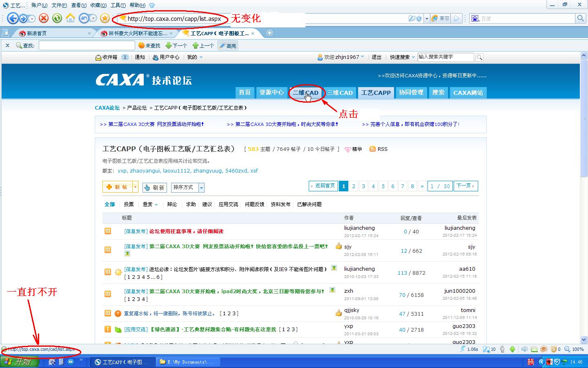Click the Baidu search magnifier button
588x368 pixels.
click(x=580, y=18)
